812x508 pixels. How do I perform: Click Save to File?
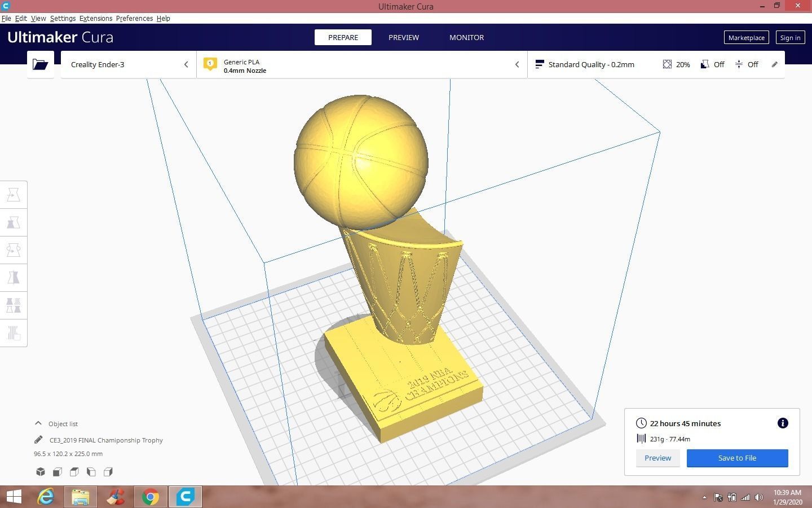click(737, 458)
